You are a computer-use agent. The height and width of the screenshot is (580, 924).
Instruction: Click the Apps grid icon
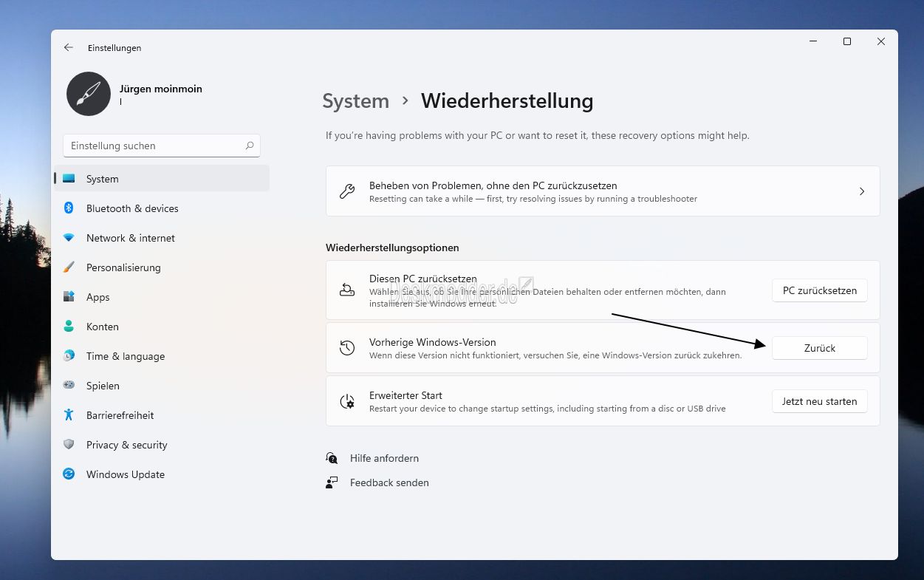click(69, 297)
